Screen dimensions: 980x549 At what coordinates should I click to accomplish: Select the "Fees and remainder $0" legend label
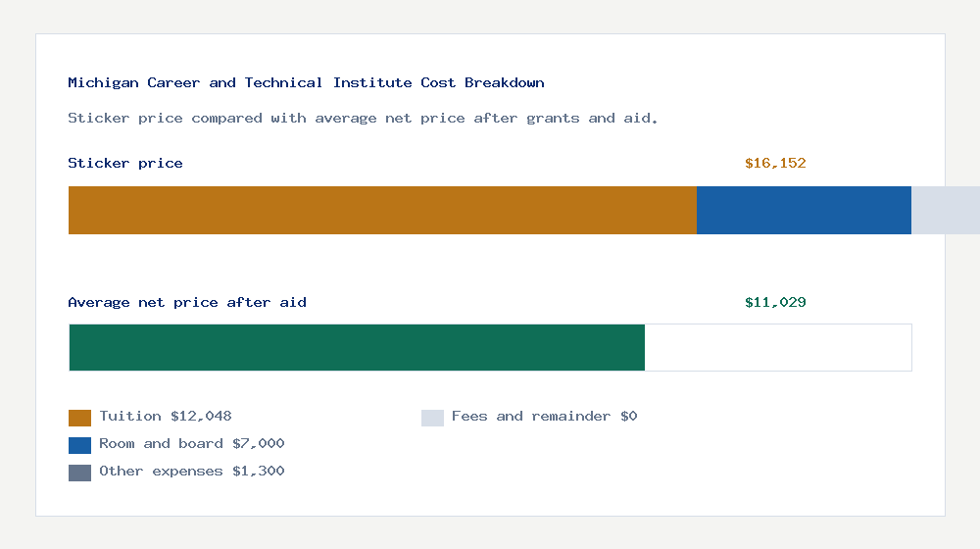pyautogui.click(x=544, y=417)
